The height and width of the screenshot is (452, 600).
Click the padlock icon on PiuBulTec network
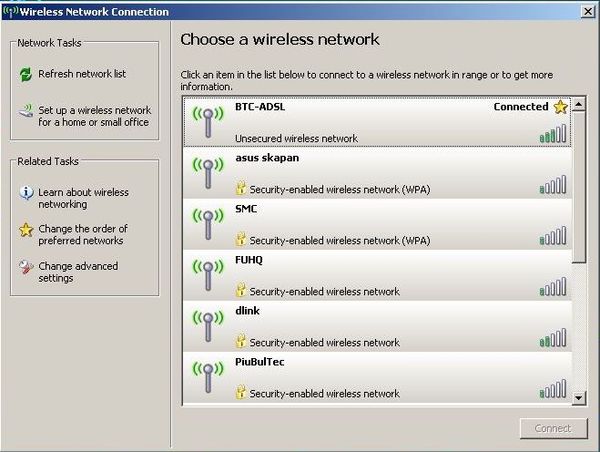click(x=241, y=392)
